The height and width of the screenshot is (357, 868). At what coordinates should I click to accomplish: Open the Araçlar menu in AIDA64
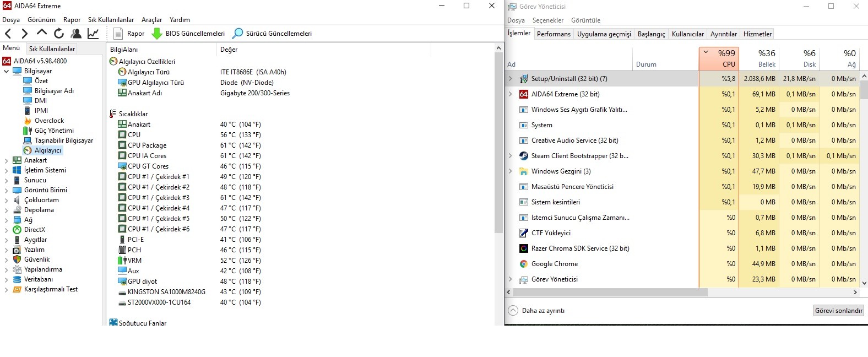151,20
